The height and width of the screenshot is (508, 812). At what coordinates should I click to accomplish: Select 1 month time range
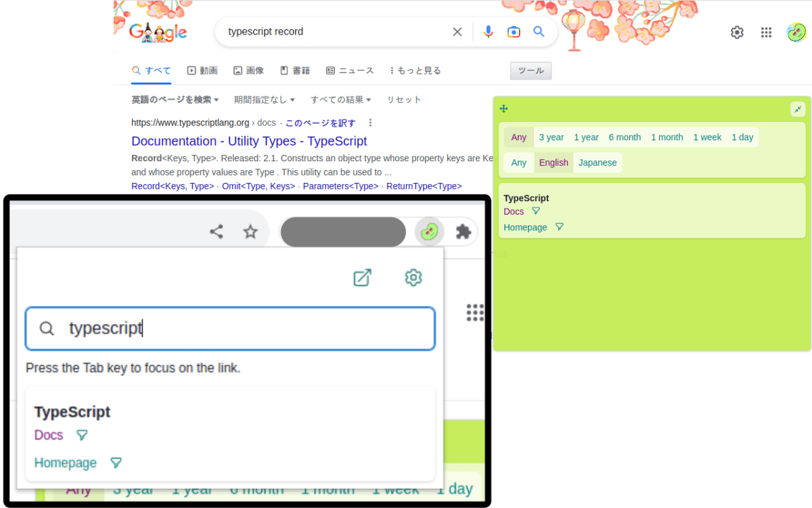coord(667,137)
